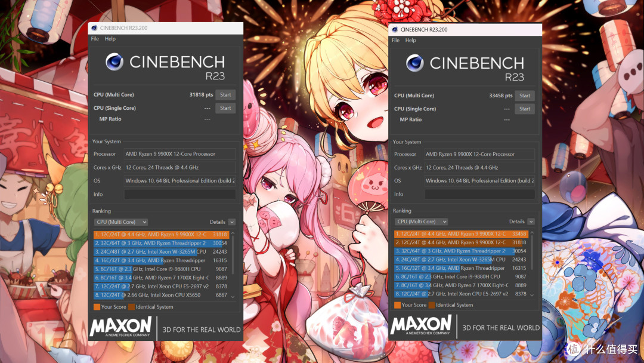
Task: Click Cinebench title bar icon, right window
Action: [395, 30]
